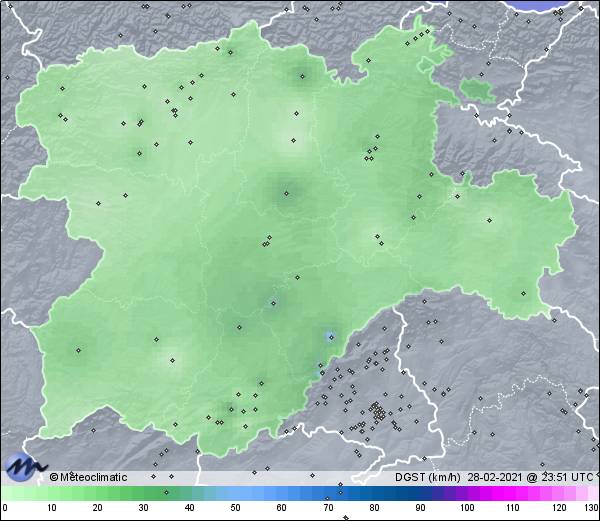
Task: Click the 130 value on the scale
Action: (592, 508)
